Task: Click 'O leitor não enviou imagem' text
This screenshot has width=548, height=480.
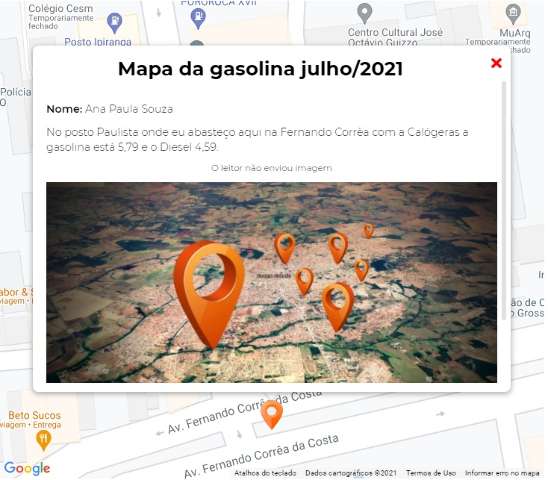Action: (272, 168)
